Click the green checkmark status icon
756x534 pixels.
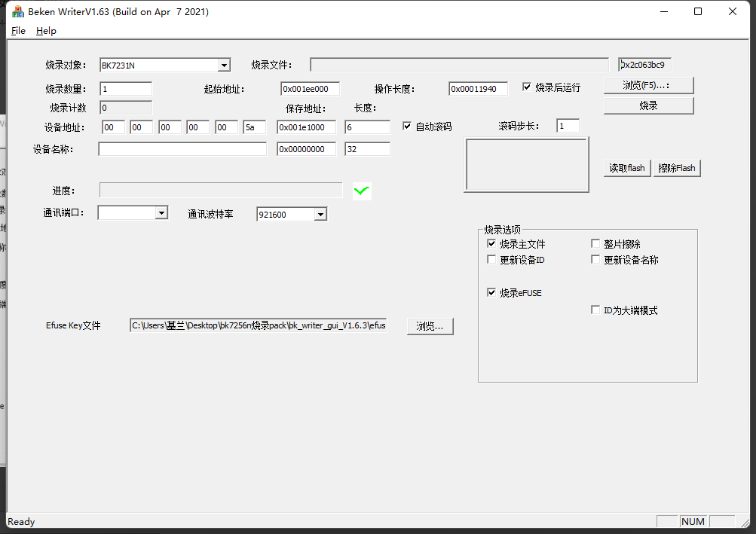pos(362,191)
